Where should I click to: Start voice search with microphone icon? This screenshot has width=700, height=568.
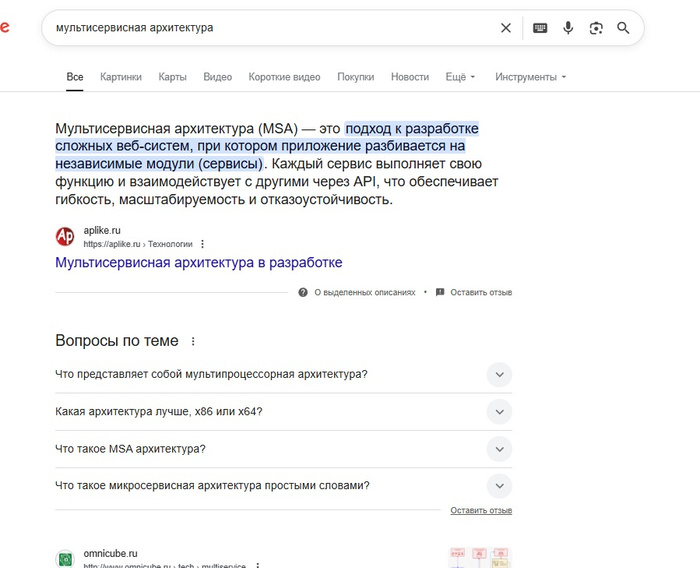[568, 28]
